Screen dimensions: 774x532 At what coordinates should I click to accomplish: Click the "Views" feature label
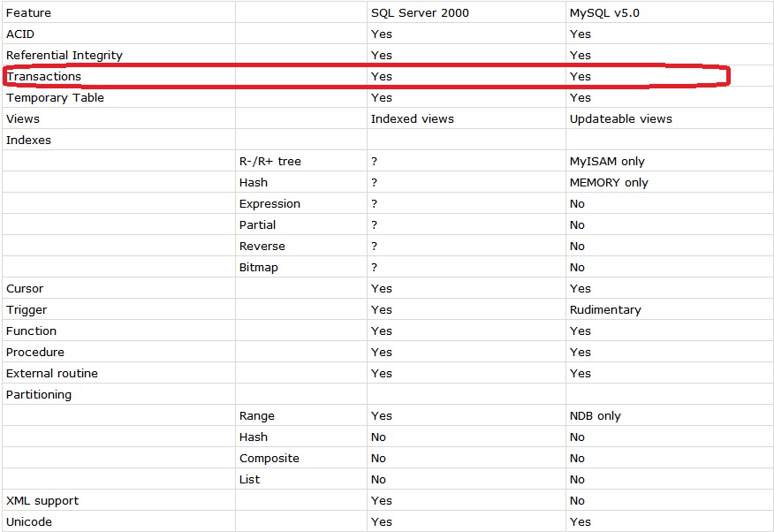tap(23, 119)
